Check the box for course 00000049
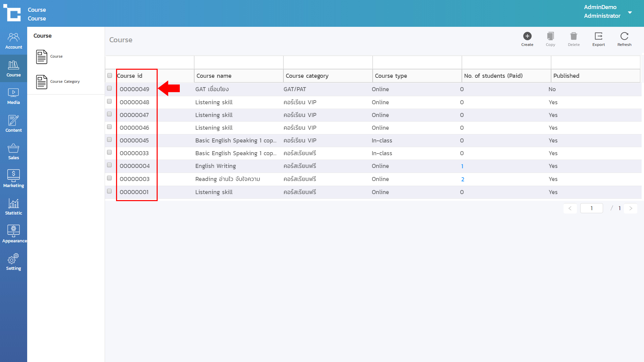 [109, 88]
